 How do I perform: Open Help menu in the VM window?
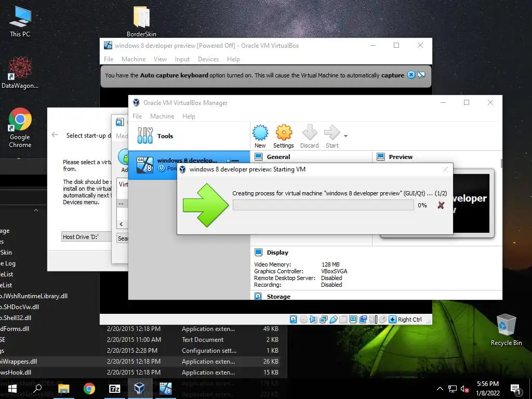pos(233,59)
